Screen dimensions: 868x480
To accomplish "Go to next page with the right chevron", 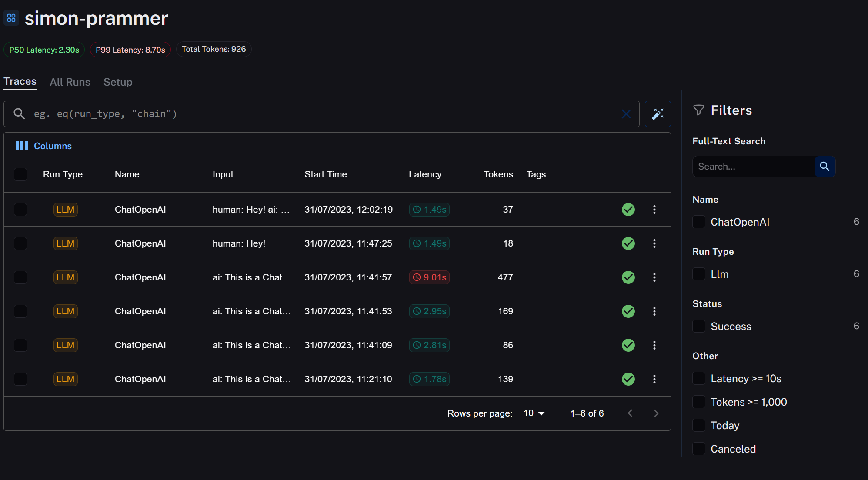I will pyautogui.click(x=656, y=413).
